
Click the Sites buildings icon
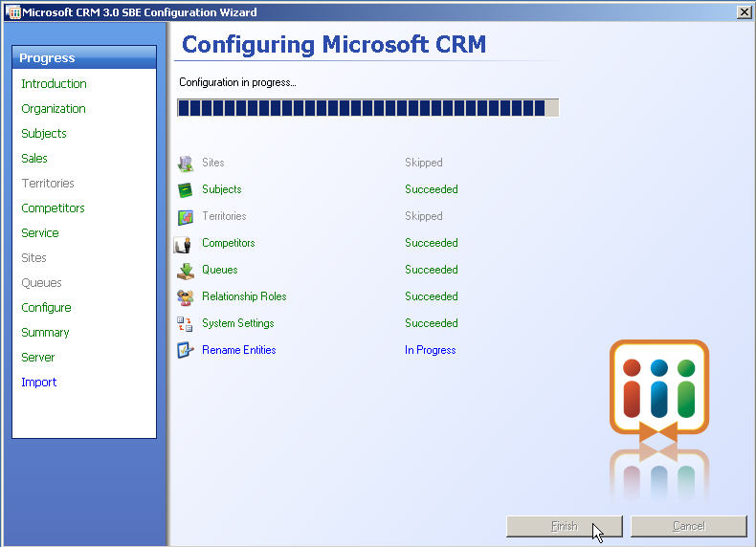coord(185,164)
